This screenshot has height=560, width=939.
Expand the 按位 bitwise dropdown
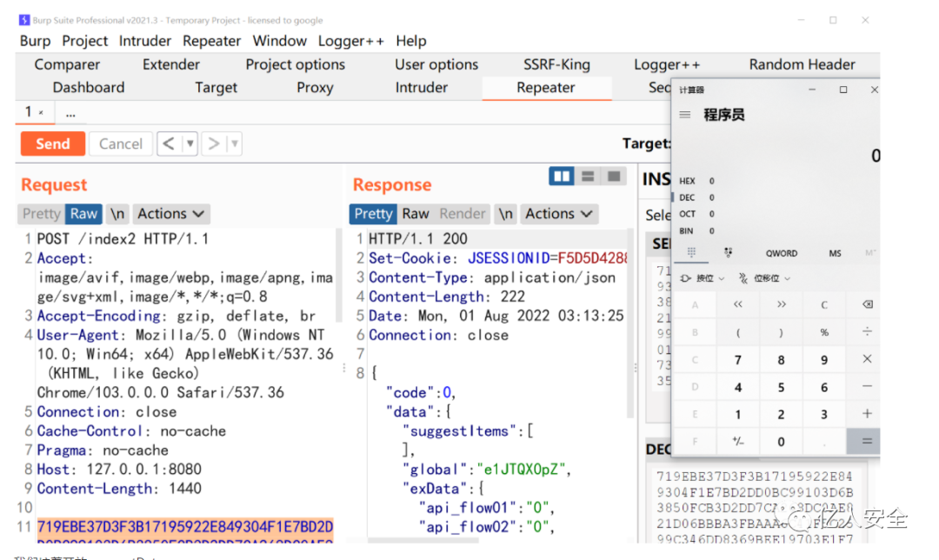pos(703,278)
